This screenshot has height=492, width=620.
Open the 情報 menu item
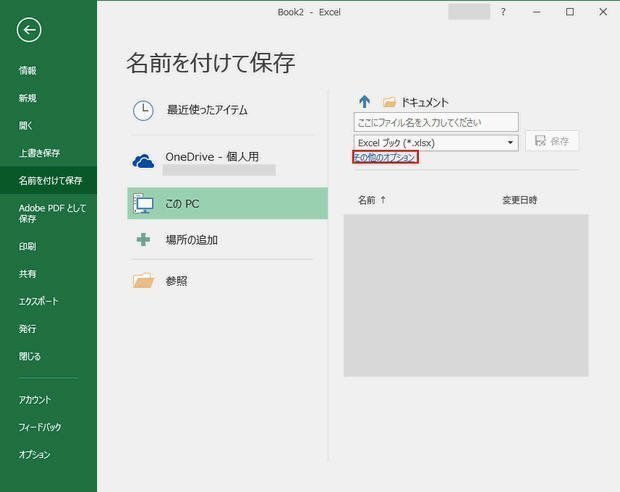tap(28, 71)
